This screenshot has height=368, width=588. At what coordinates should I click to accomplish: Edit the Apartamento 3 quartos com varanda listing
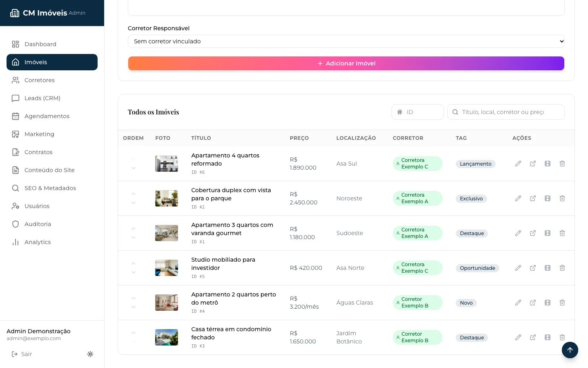[x=518, y=233]
